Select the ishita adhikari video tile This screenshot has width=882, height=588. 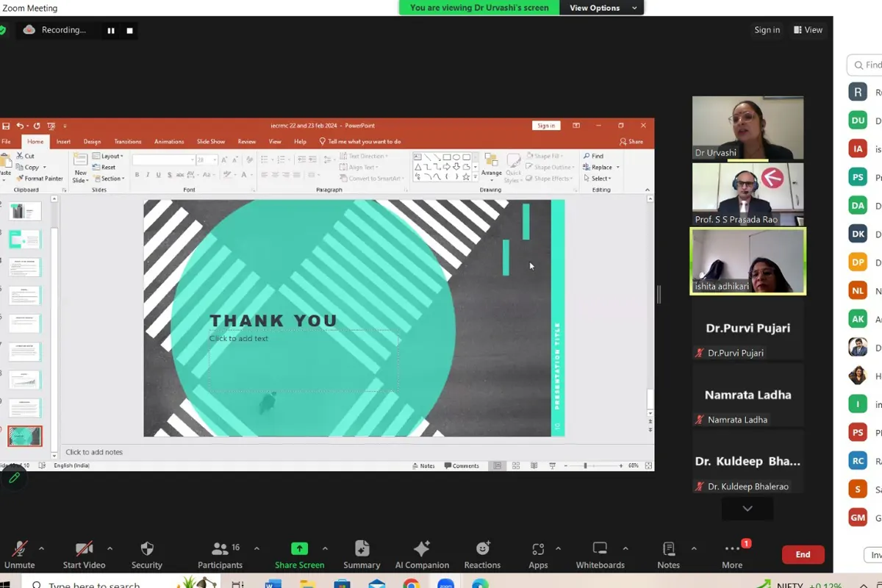747,261
